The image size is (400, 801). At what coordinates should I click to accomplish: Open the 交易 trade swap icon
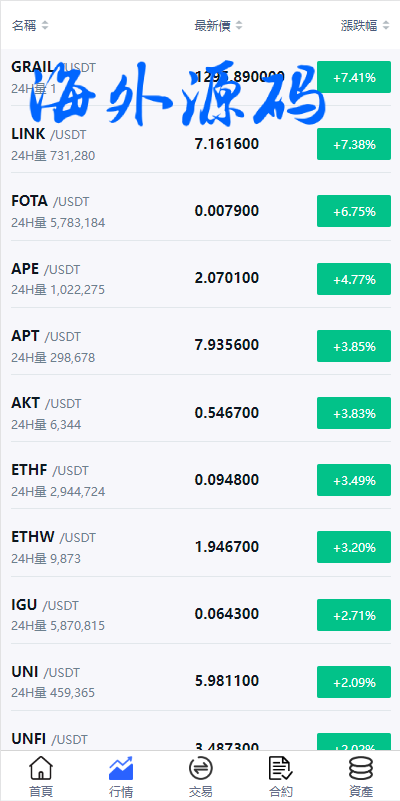tap(200, 768)
